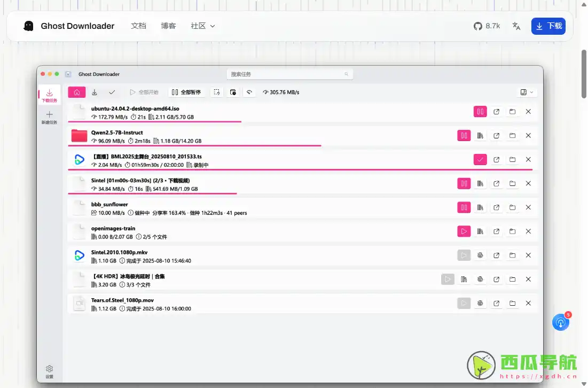This screenshot has height=388, width=588.
Task: Open the folder for Qwen2.5-7B-Instruct
Action: coord(512,135)
